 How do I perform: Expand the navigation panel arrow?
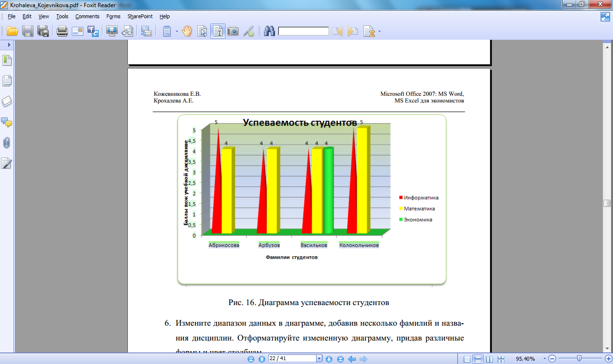pos(9,45)
